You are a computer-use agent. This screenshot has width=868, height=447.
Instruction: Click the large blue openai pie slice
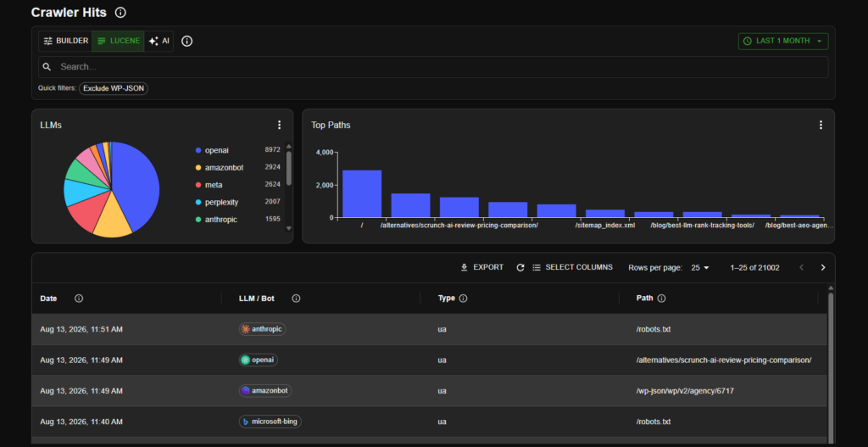pos(136,183)
